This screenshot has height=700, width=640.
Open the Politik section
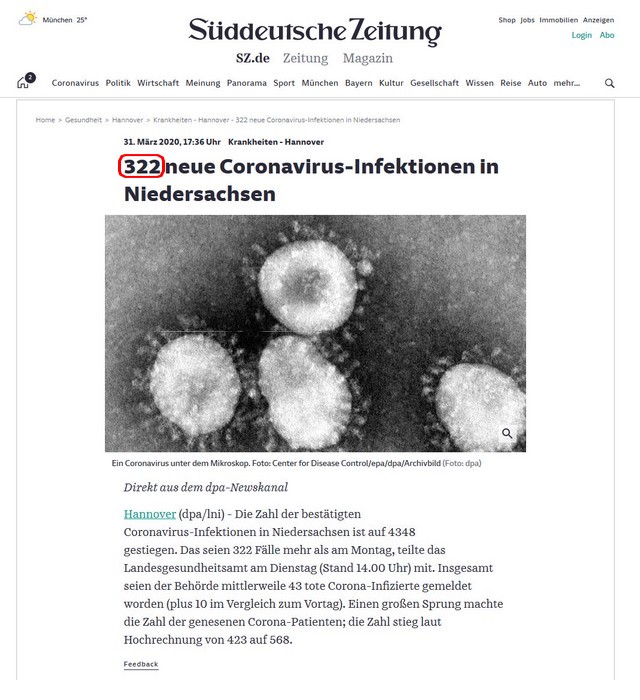click(118, 83)
